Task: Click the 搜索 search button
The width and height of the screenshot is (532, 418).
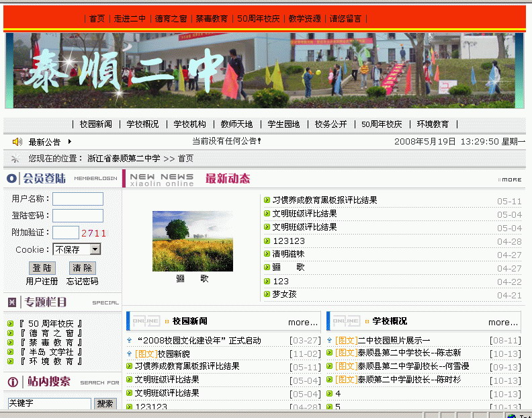Action: click(x=105, y=404)
